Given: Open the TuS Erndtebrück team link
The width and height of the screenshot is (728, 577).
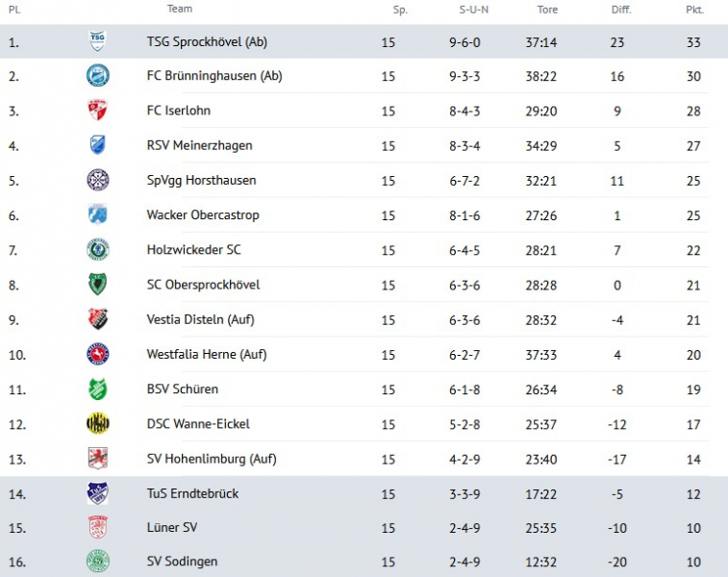Looking at the screenshot, I should (192, 493).
